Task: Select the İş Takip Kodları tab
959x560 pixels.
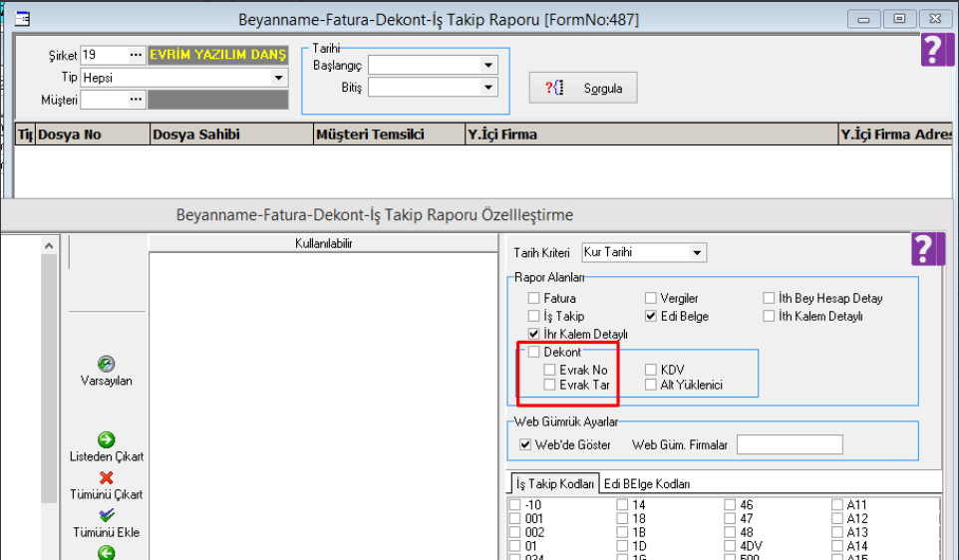Action: coord(554,484)
